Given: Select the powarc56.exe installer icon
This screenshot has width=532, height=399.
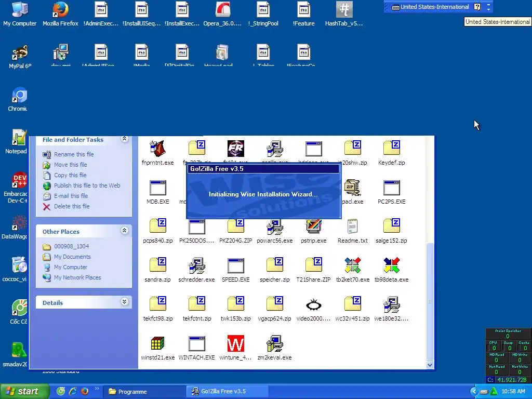Looking at the screenshot, I should click(275, 227).
